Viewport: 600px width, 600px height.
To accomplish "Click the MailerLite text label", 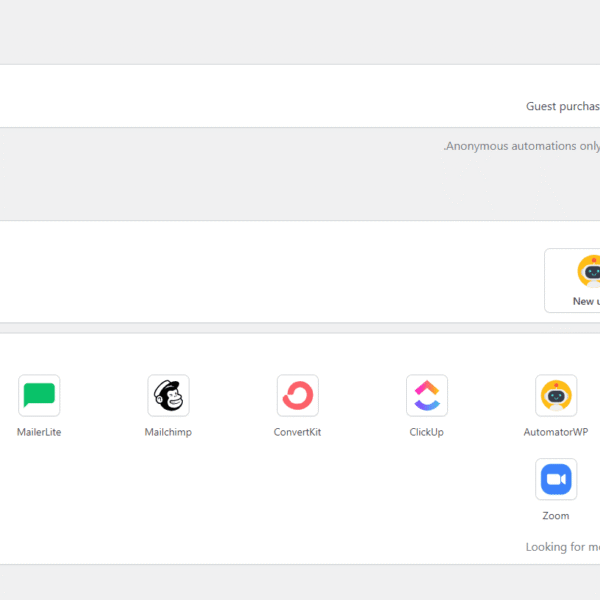I will click(x=39, y=432).
